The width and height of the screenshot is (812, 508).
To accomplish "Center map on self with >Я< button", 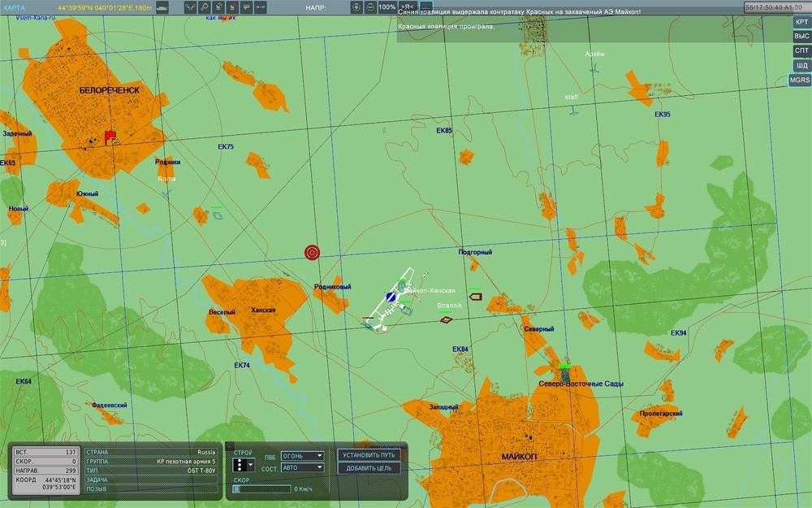I will (408, 7).
